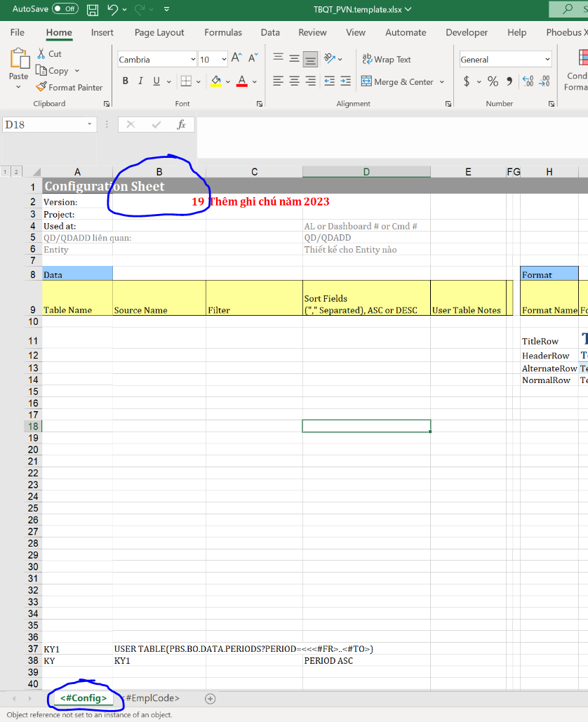Apply Italic formatting to cell
The image size is (588, 722).
click(141, 81)
